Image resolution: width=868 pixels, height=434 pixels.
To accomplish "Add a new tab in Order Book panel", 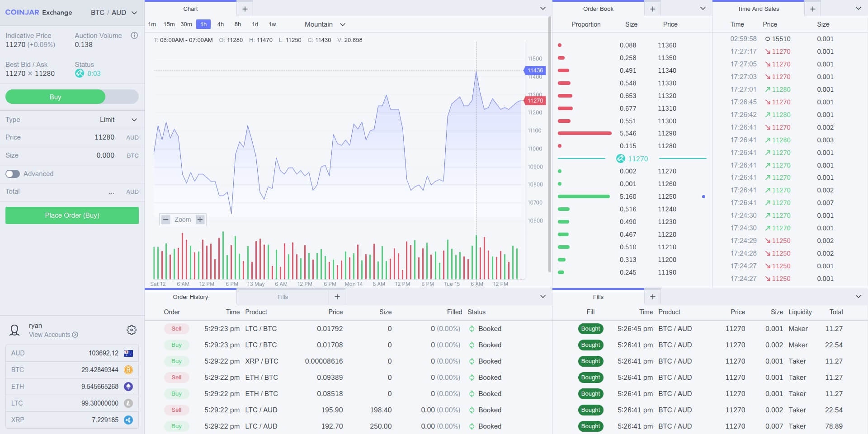I will tap(653, 9).
